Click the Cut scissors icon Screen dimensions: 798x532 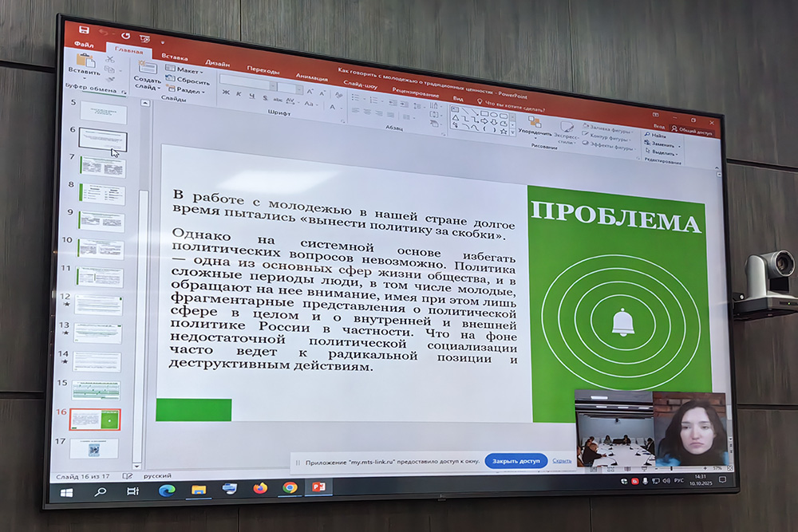point(110,60)
